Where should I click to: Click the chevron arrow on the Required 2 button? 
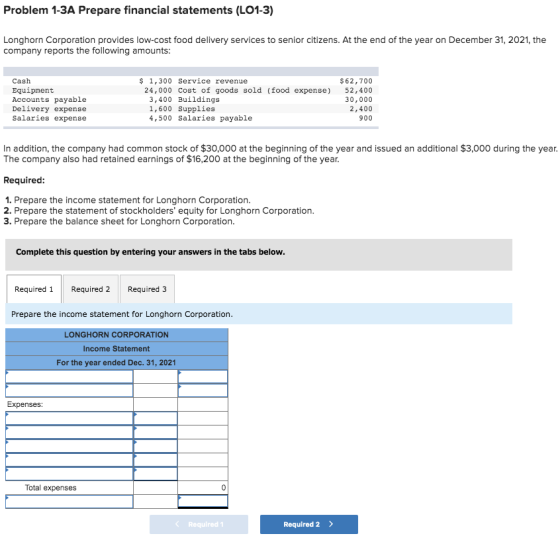pos(331,524)
